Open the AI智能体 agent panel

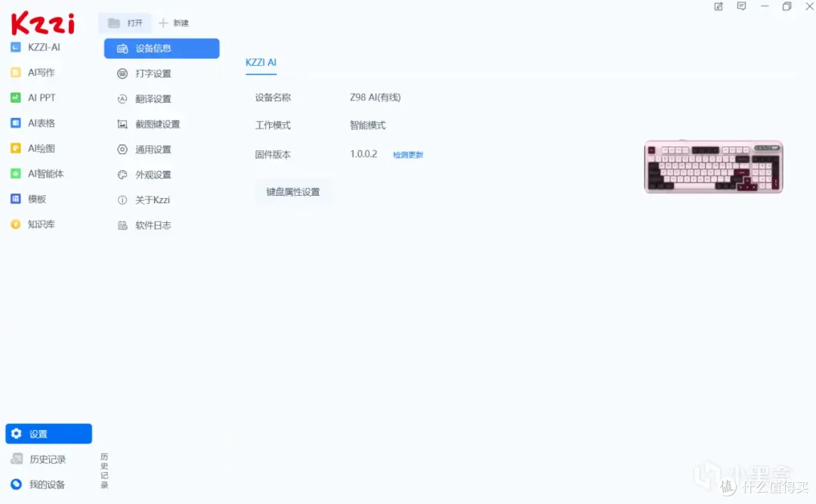coord(38,173)
